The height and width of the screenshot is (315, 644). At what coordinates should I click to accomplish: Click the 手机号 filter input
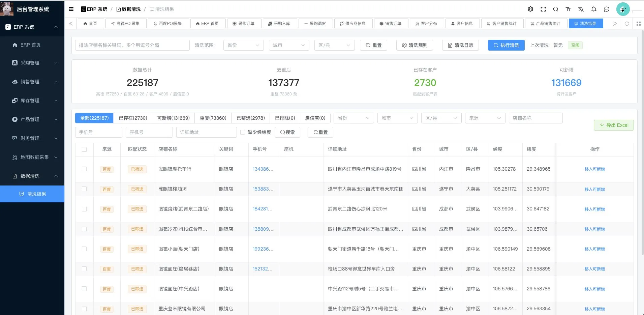[x=99, y=132]
